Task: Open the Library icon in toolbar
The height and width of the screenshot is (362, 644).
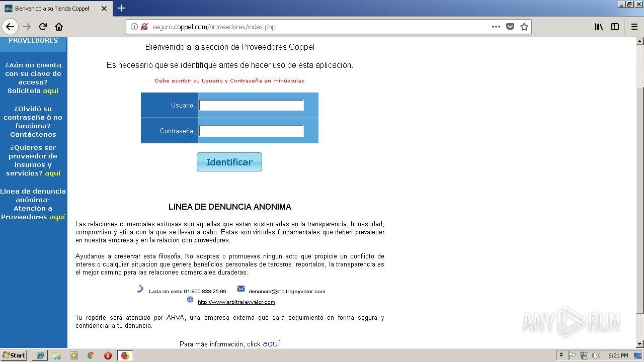Action: coord(599,27)
